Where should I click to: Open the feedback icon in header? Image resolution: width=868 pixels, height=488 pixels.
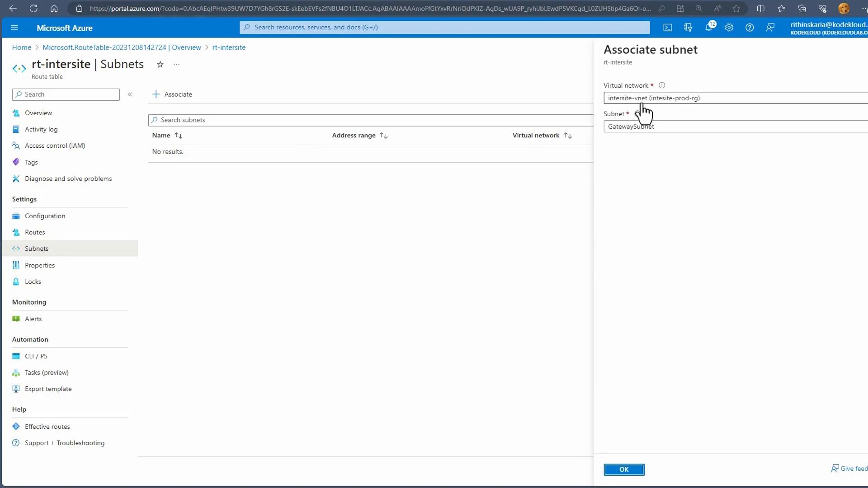[770, 28]
